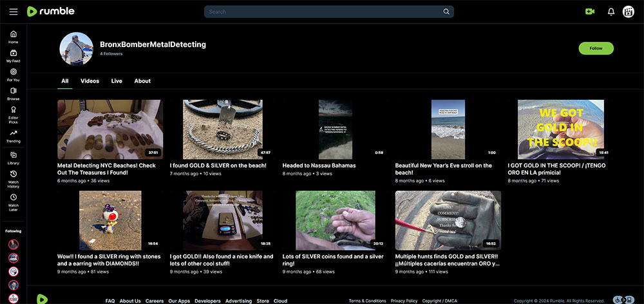Open Headed to Nassau Bahamas thumbnail
The width and height of the screenshot is (644, 304).
coord(335,129)
